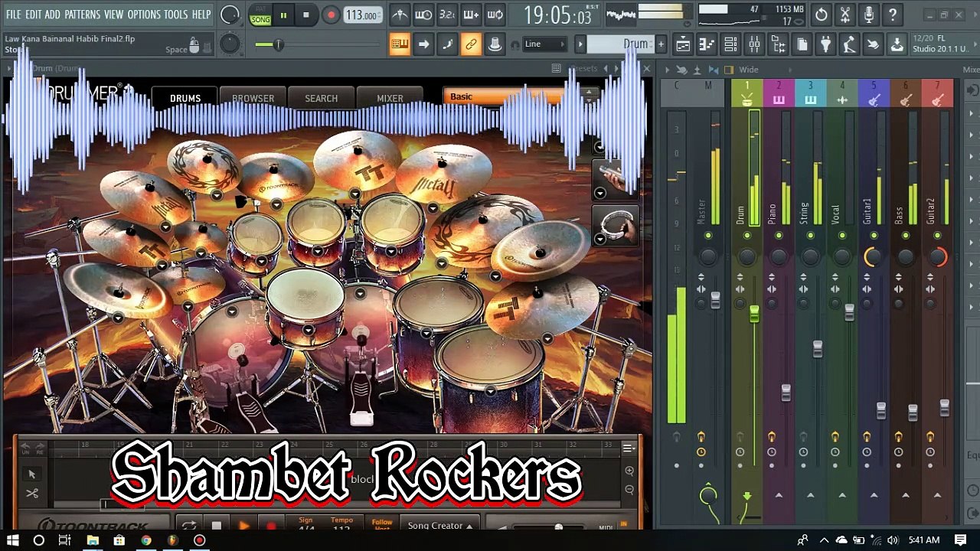Click the tempo tapper icon
The image size is (980, 551).
pos(849,44)
